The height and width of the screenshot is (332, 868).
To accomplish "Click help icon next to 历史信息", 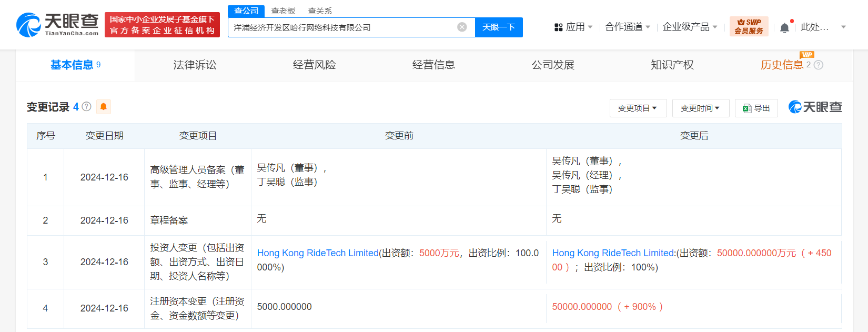I will pos(819,65).
